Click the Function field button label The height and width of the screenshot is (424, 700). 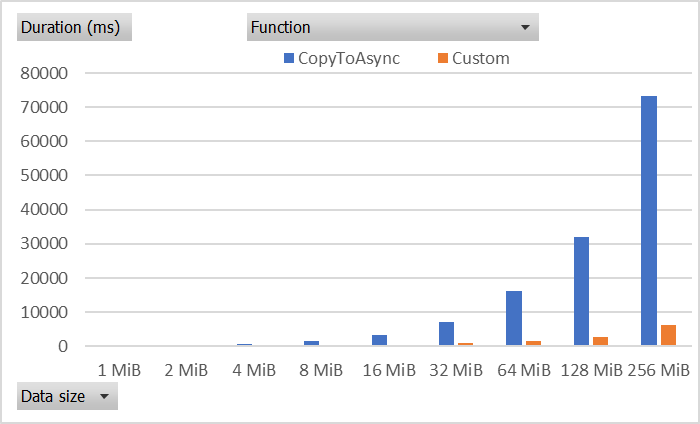[281, 28]
